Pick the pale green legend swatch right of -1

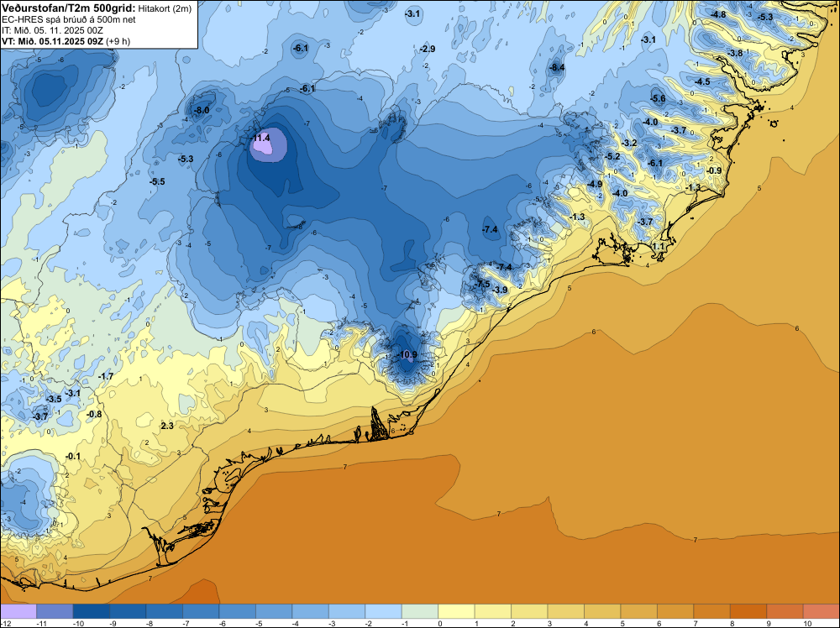pyautogui.click(x=420, y=611)
